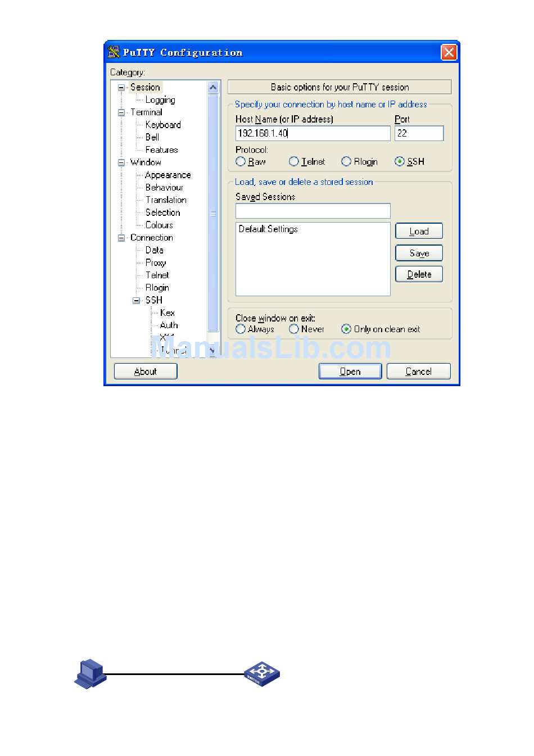Collapse the SSH tree branch

pyautogui.click(x=136, y=301)
